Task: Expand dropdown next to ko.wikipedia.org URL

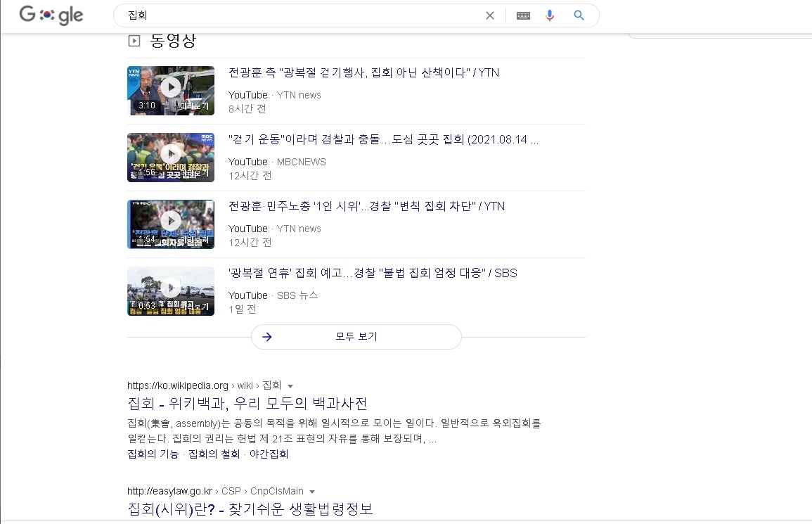Action: (290, 386)
